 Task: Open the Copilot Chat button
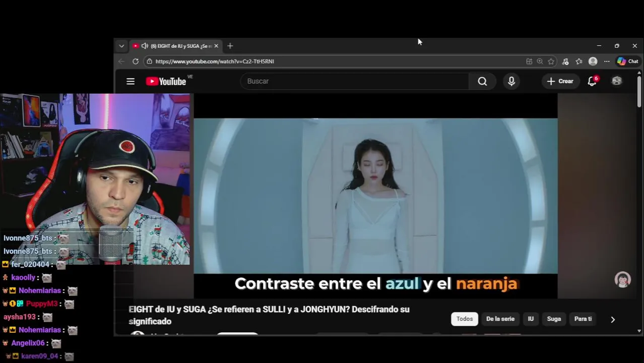point(628,62)
